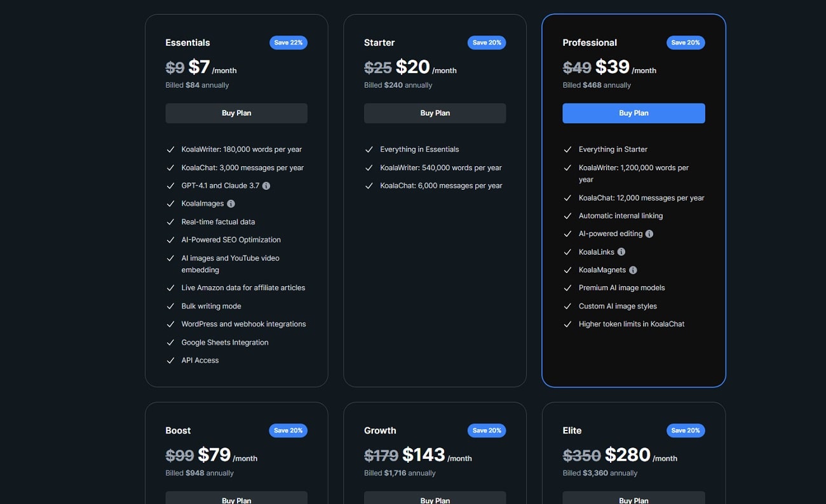Click the KoalaImages info icon
Image resolution: width=826 pixels, height=504 pixels.
tap(231, 203)
